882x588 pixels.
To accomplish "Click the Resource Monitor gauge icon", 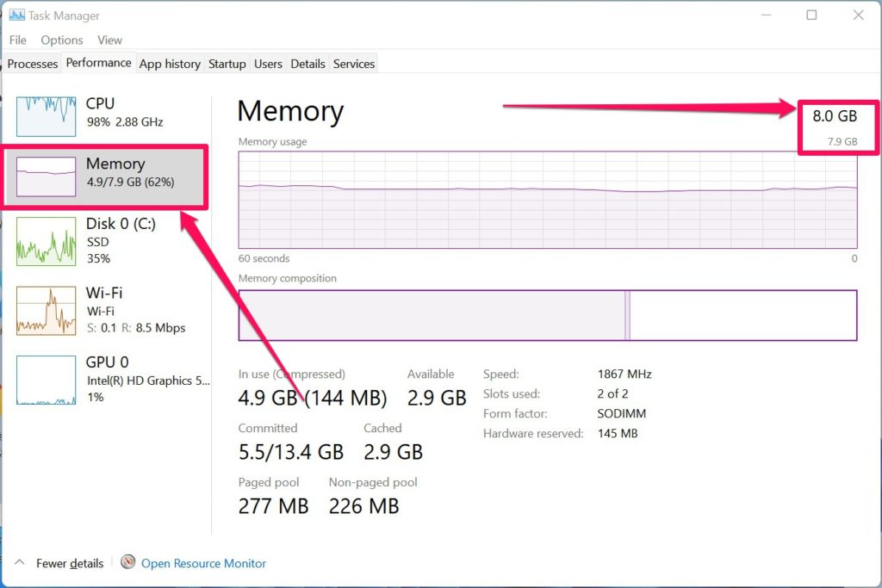I will tap(128, 562).
